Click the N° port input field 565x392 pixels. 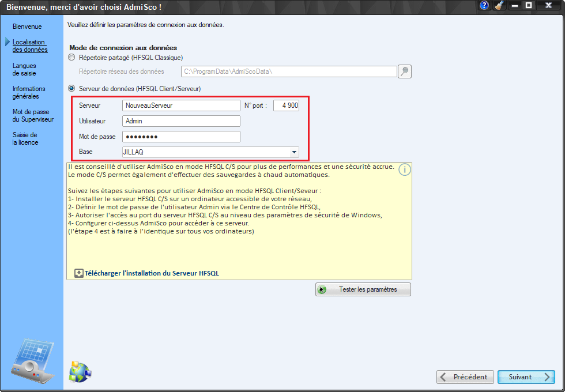point(286,105)
